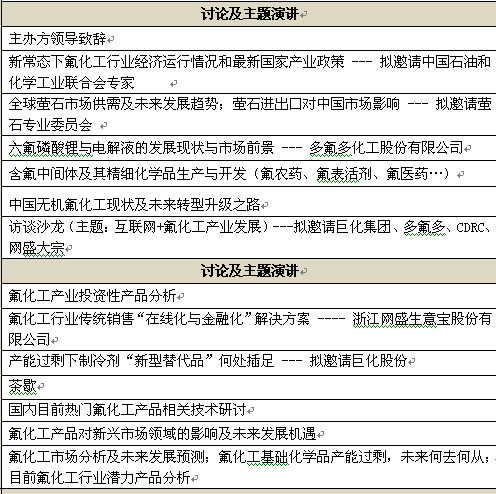Viewport: 496px width, 494px height.
Task: Click the first 讨论及主题演讲 header row
Action: click(x=249, y=14)
